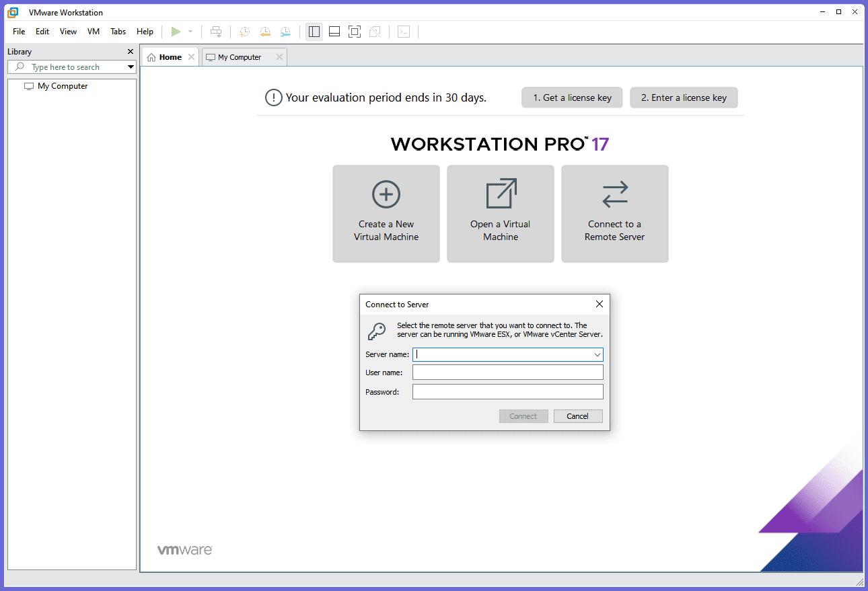Click the vmware logo at bottom left

click(185, 550)
